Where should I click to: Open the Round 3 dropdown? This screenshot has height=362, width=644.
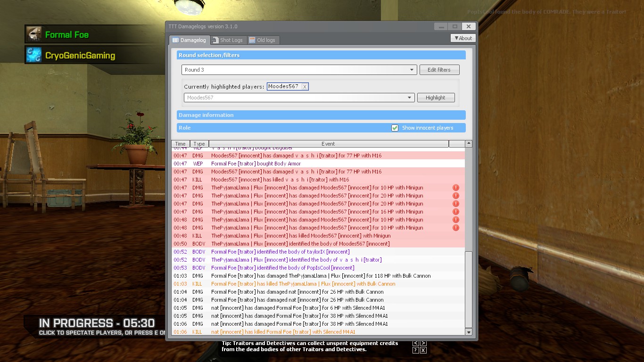pyautogui.click(x=299, y=70)
